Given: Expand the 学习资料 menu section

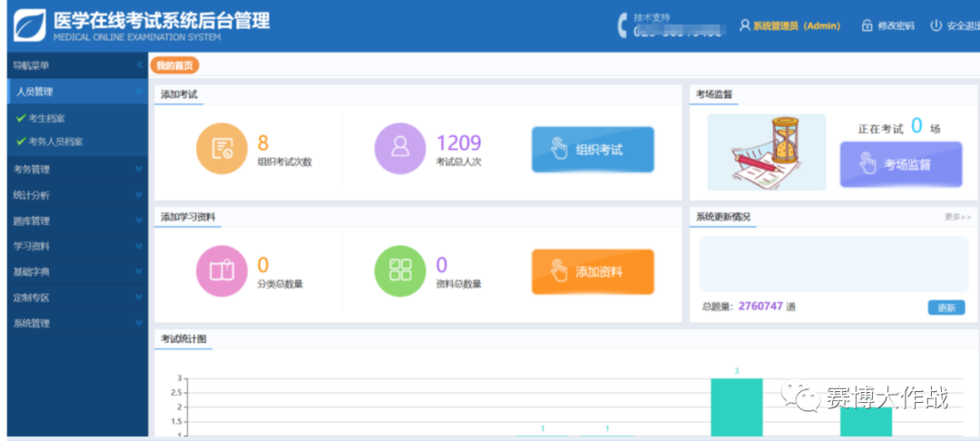Looking at the screenshot, I should 139,246.
